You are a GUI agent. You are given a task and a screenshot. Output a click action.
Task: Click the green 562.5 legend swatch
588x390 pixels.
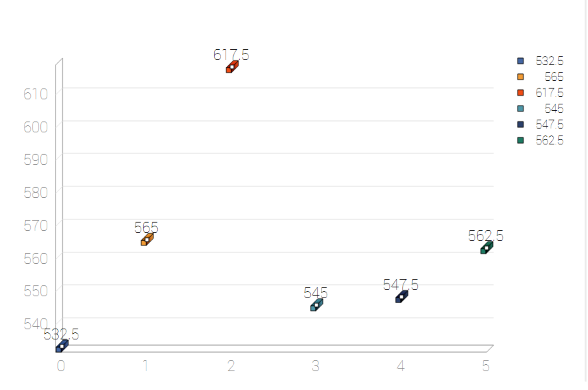[x=520, y=140]
